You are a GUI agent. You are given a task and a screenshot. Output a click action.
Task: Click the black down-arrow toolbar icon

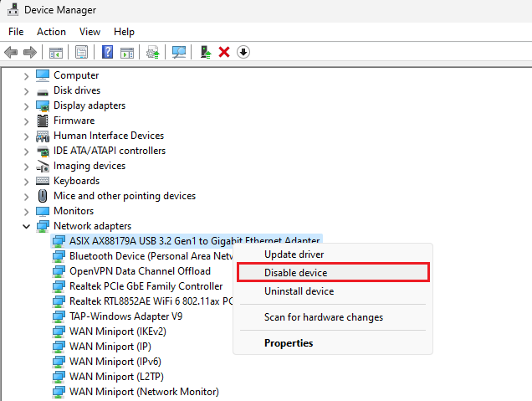point(243,52)
